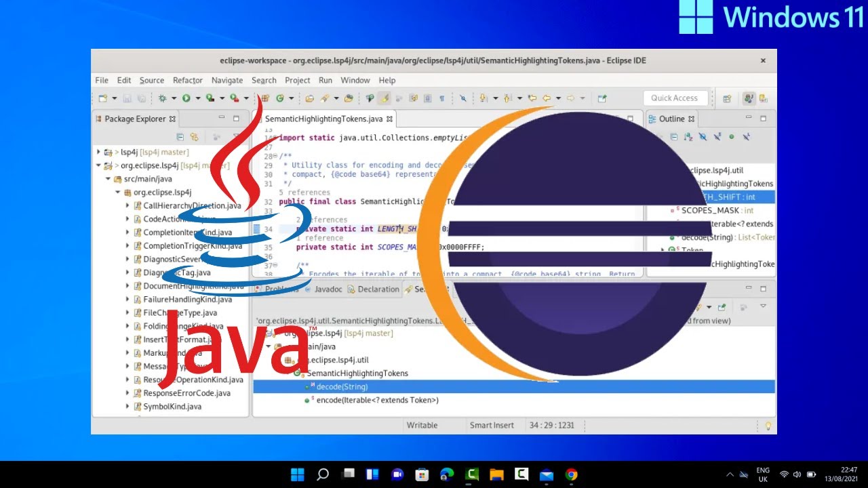The image size is (868, 488).
Task: Toggle Hide Fields in Outline toolbar
Action: [x=703, y=137]
